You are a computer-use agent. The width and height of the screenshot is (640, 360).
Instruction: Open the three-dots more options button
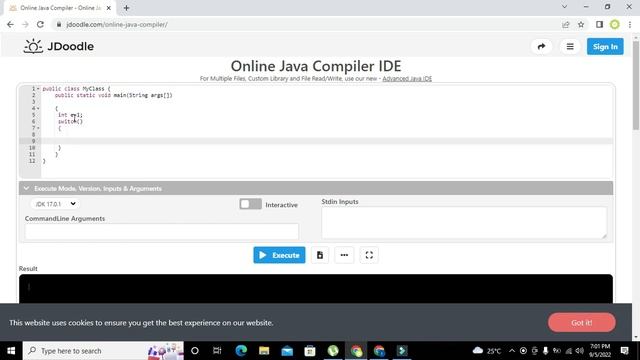pos(344,255)
